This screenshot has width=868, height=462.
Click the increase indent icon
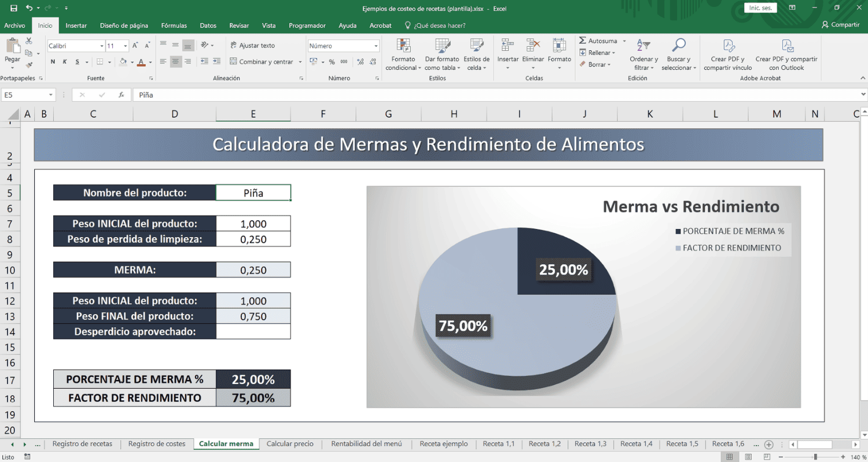tap(216, 61)
